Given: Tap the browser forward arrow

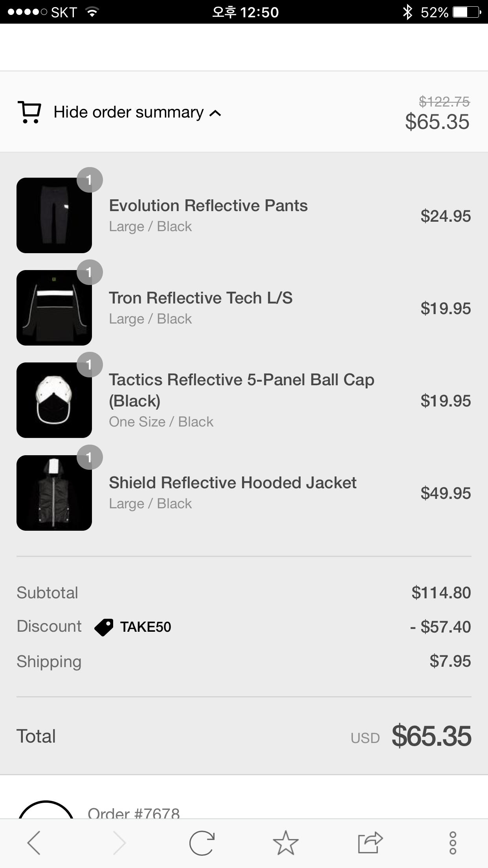Looking at the screenshot, I should coord(119,843).
